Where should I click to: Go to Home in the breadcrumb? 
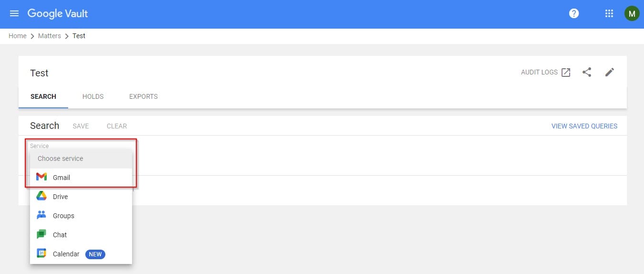point(18,36)
